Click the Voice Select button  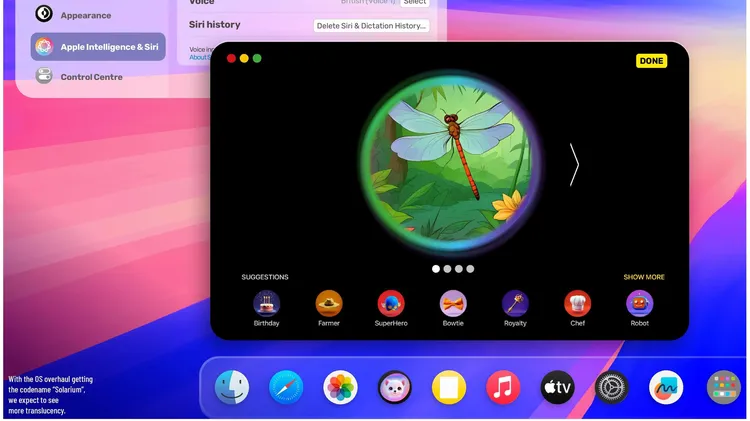[415, 2]
